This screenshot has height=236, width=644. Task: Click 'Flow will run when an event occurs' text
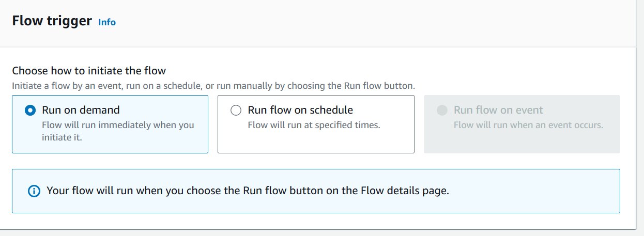528,125
